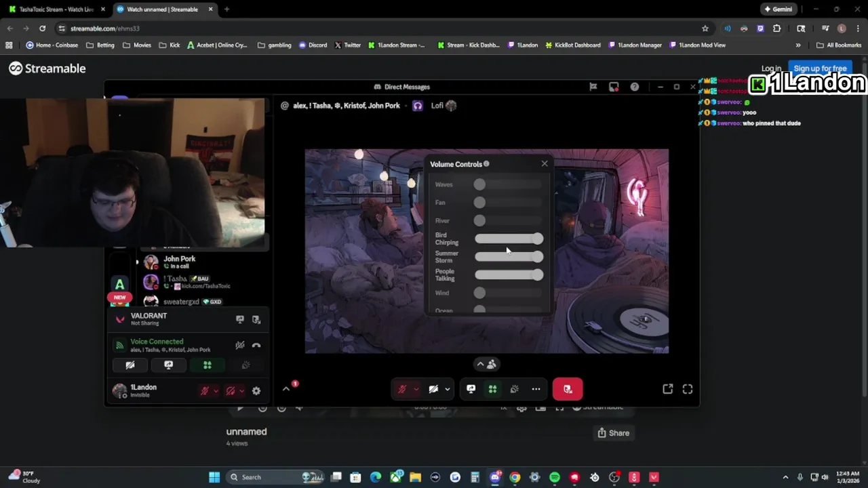Turn on camera button in voice panel

[x=130, y=365]
